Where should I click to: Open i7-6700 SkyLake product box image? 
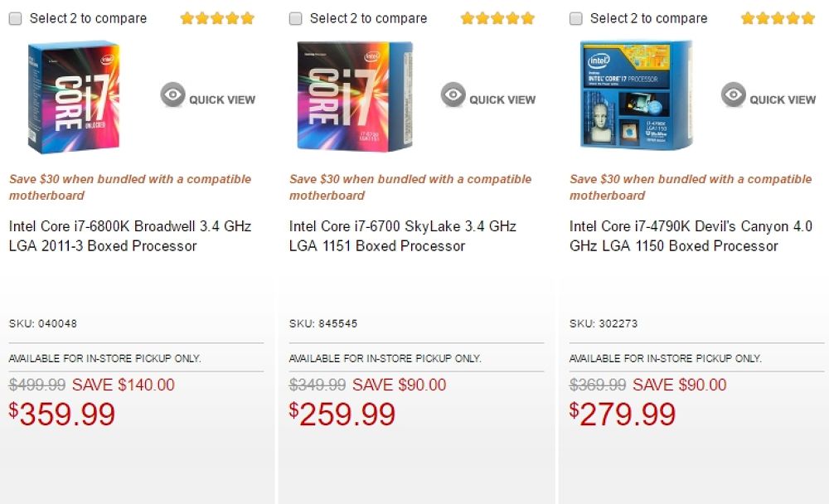click(x=354, y=97)
